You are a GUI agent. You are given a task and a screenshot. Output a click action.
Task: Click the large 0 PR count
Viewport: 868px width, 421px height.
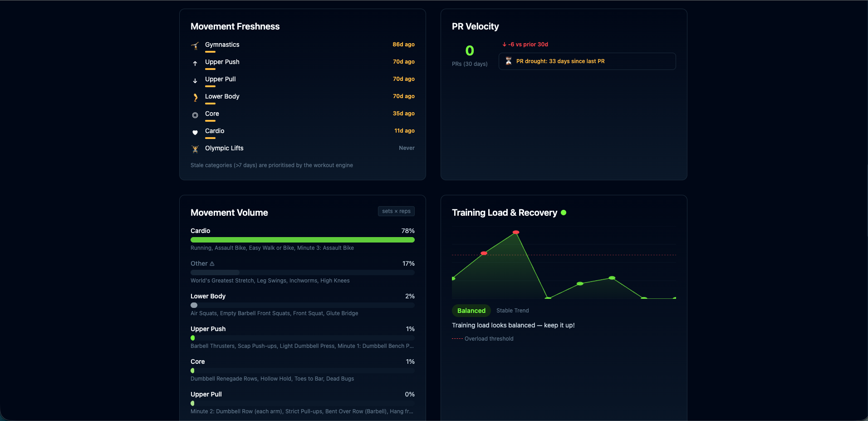click(470, 50)
